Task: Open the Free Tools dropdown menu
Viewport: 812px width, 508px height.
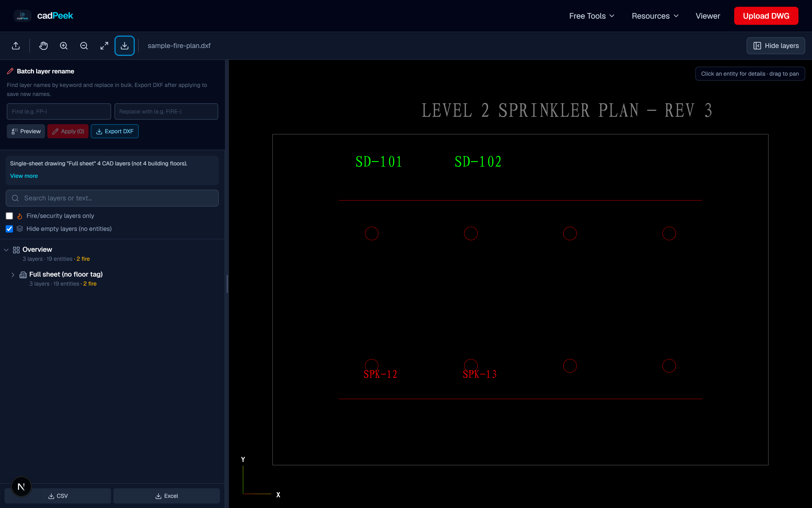Action: click(x=592, y=16)
